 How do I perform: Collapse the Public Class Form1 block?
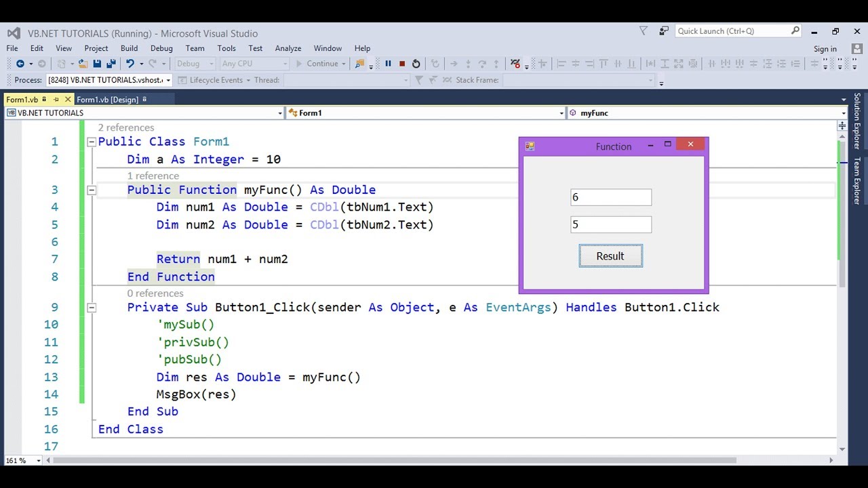[92, 142]
